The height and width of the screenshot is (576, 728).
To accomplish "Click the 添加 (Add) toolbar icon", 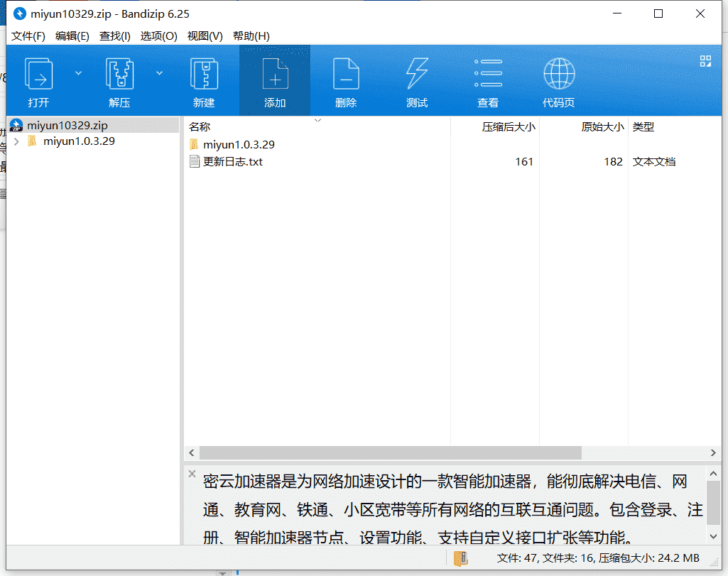I will 276,73.
